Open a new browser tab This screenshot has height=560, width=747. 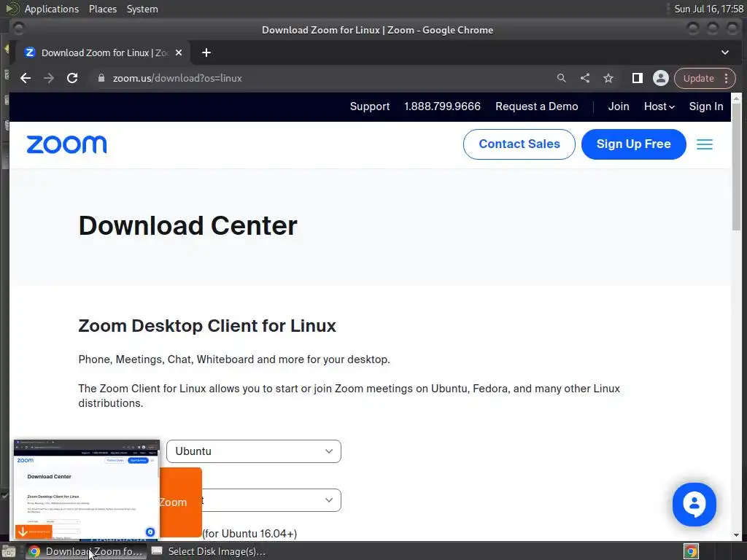206,52
